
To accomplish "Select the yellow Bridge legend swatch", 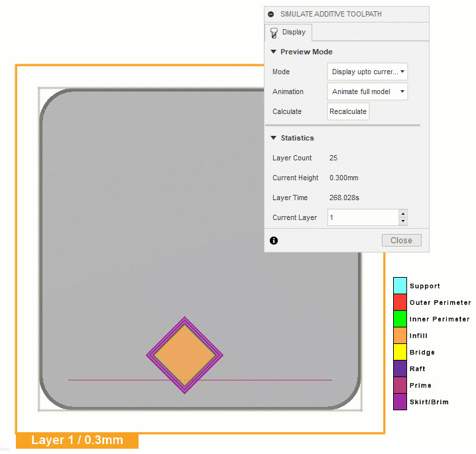I will 400,352.
